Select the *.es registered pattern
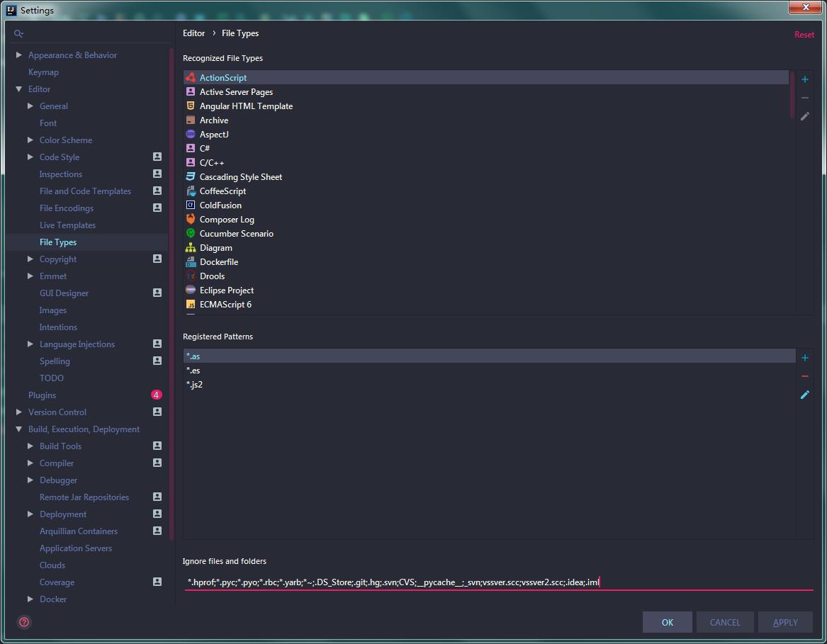This screenshot has height=644, width=827. click(x=193, y=371)
